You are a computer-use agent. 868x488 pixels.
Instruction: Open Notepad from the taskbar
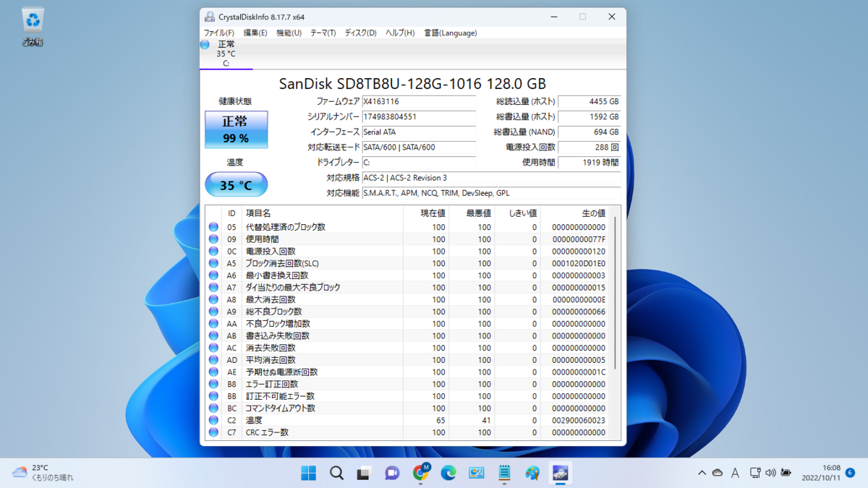(504, 474)
